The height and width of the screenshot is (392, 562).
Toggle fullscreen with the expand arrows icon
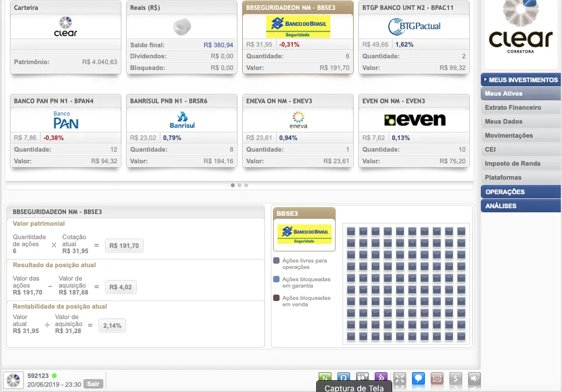pyautogui.click(x=399, y=378)
